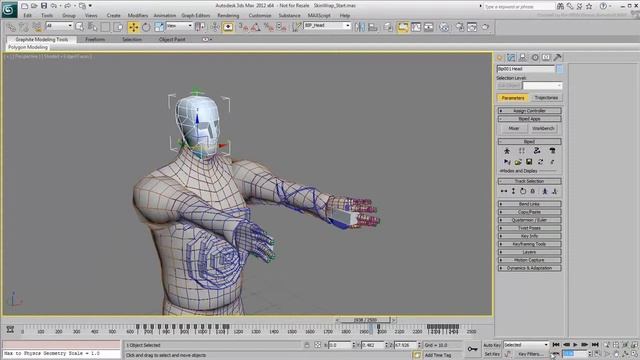
Task: Toggle the Selection Lock padlock icon
Action: coord(307,345)
